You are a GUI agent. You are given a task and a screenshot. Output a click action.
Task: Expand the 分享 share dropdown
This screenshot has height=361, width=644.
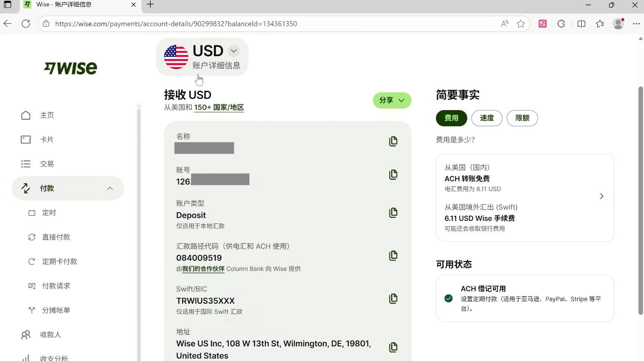pyautogui.click(x=392, y=100)
